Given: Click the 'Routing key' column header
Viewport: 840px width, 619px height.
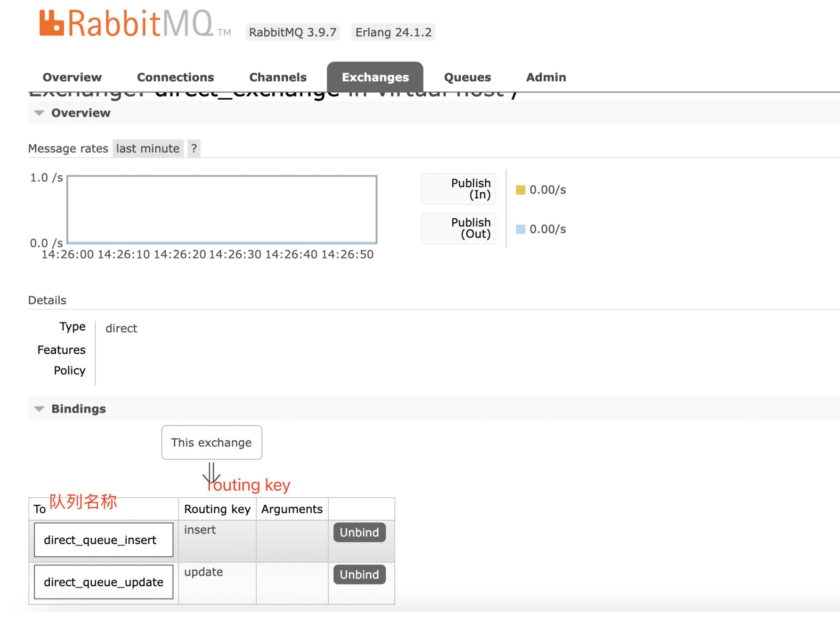Looking at the screenshot, I should [217, 509].
